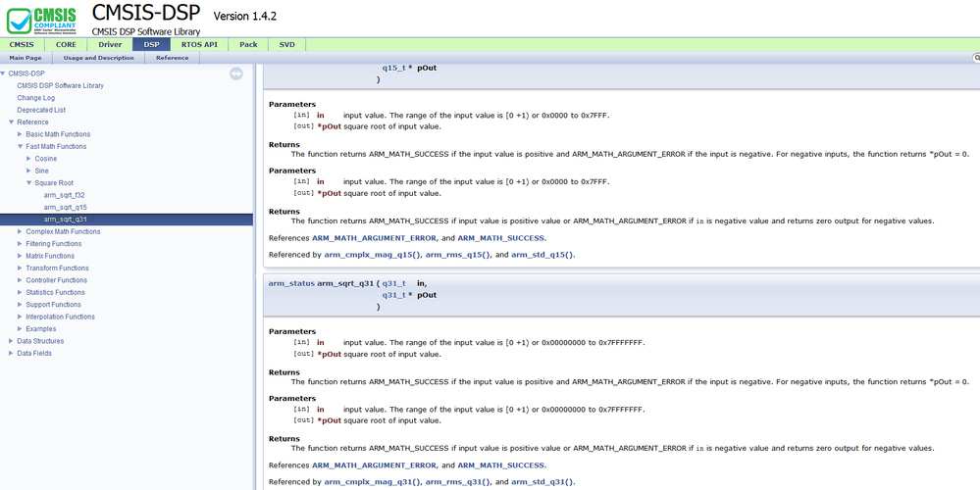Expand the Examples tree node
980x490 pixels.
[20, 329]
